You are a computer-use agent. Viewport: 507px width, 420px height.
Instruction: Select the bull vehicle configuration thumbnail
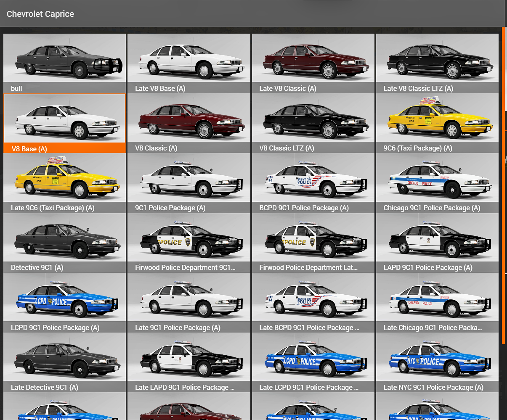pos(65,63)
